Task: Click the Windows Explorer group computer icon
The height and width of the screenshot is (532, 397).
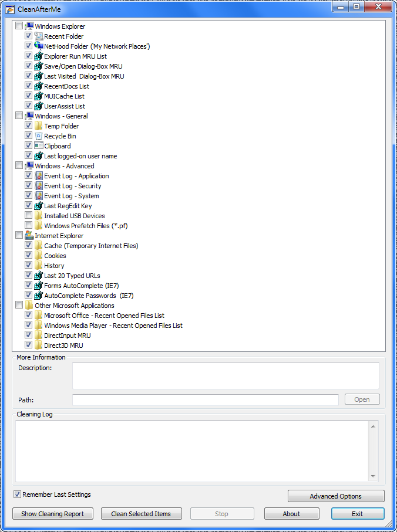Action: coord(29,26)
